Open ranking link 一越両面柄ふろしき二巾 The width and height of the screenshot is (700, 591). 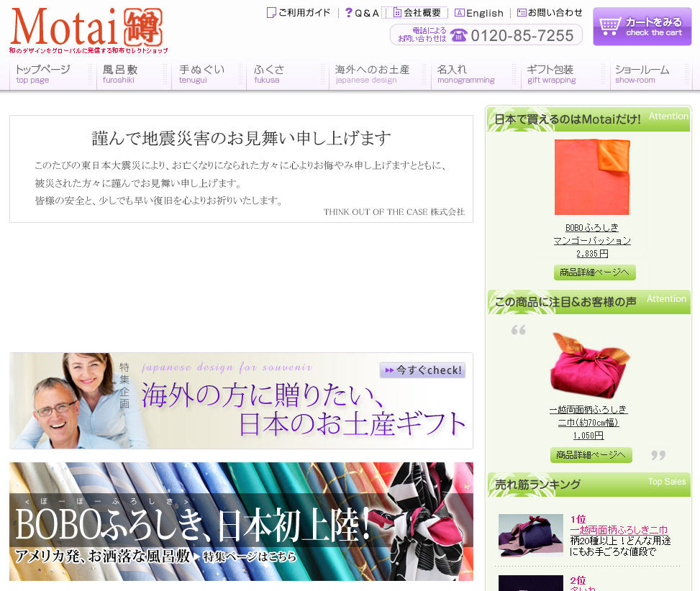click(619, 530)
